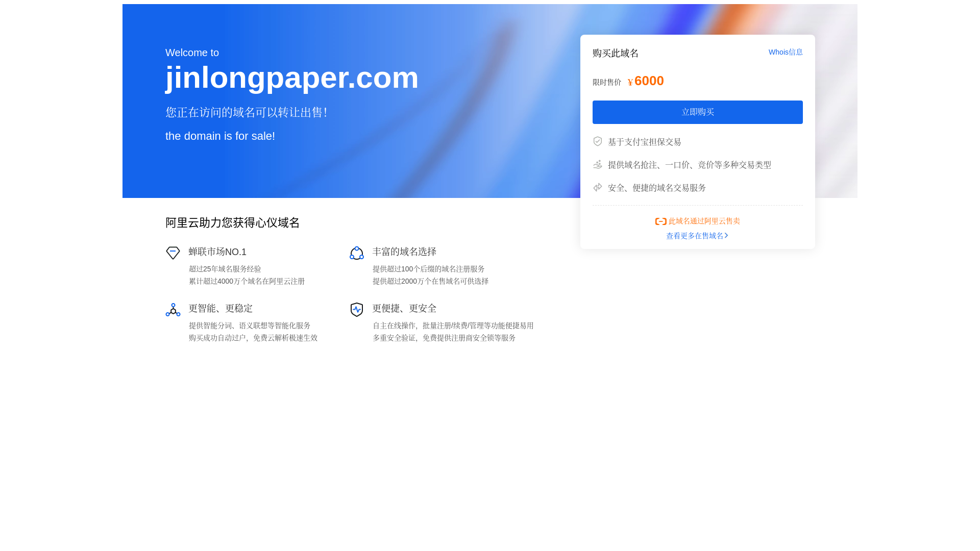Click 此域名通过阿里云售卖 text

[x=704, y=221]
